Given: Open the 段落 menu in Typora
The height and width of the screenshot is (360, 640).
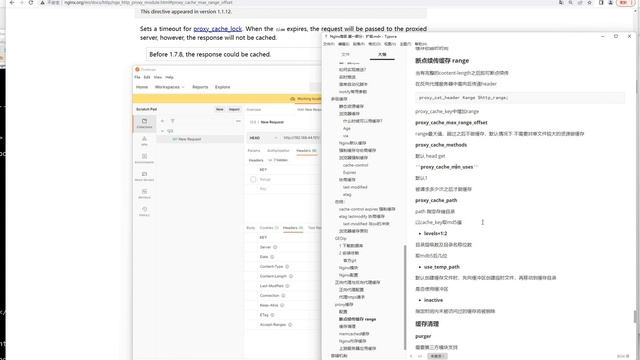Looking at the screenshot, I should pos(359,44).
